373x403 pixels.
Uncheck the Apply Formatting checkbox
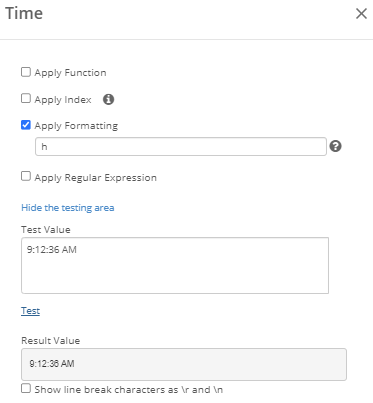(x=26, y=125)
